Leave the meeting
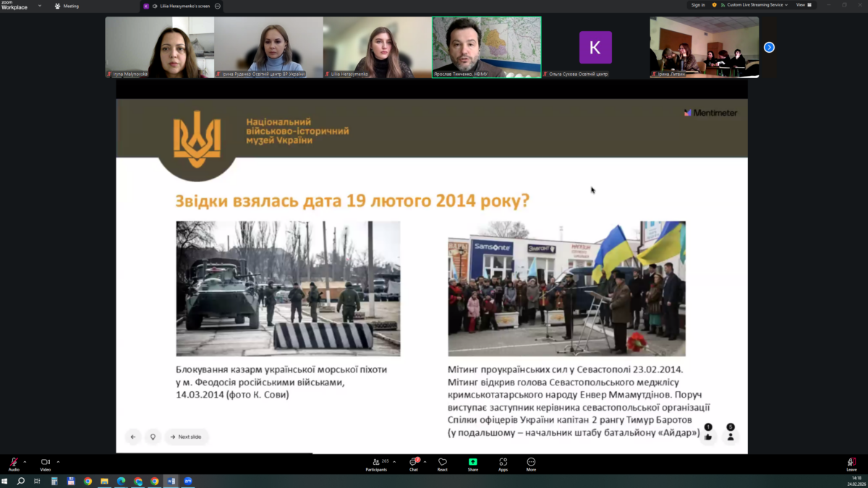This screenshot has width=868, height=488. 851,463
